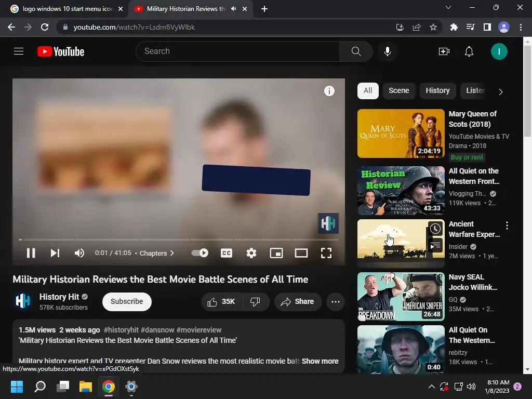The height and width of the screenshot is (399, 532).
Task: Open the Create video icon
Action: coord(444,51)
